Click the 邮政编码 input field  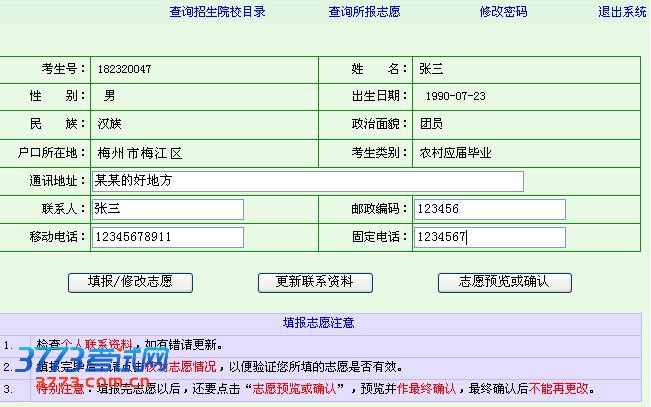489,209
